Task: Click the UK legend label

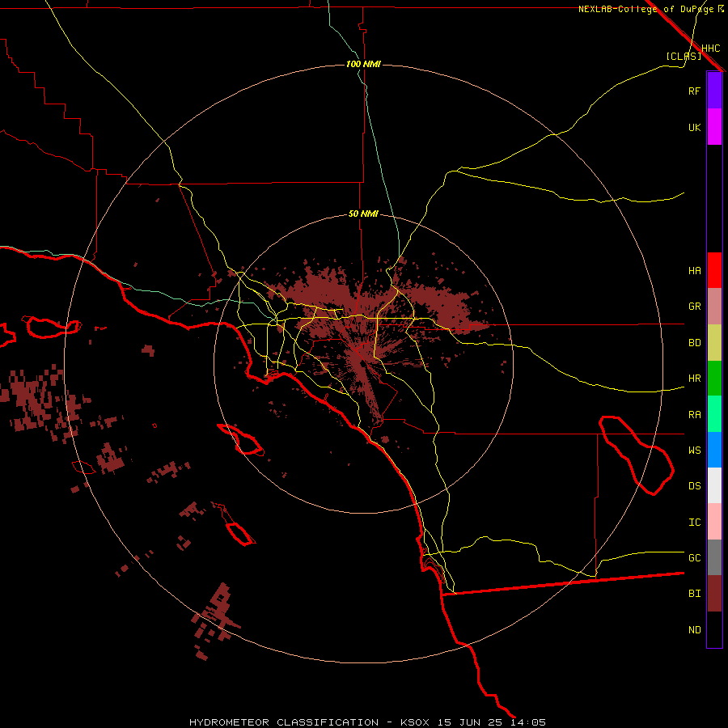Action: tap(694, 127)
